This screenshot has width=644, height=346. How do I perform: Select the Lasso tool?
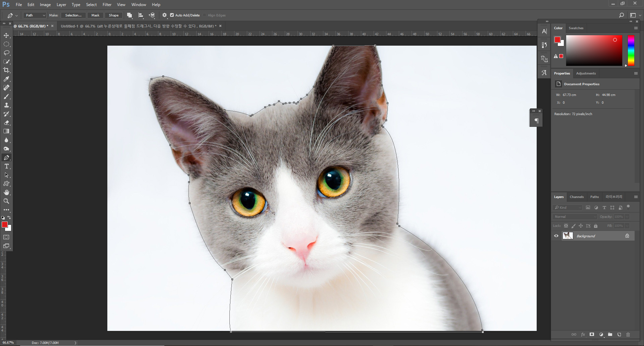click(x=6, y=53)
